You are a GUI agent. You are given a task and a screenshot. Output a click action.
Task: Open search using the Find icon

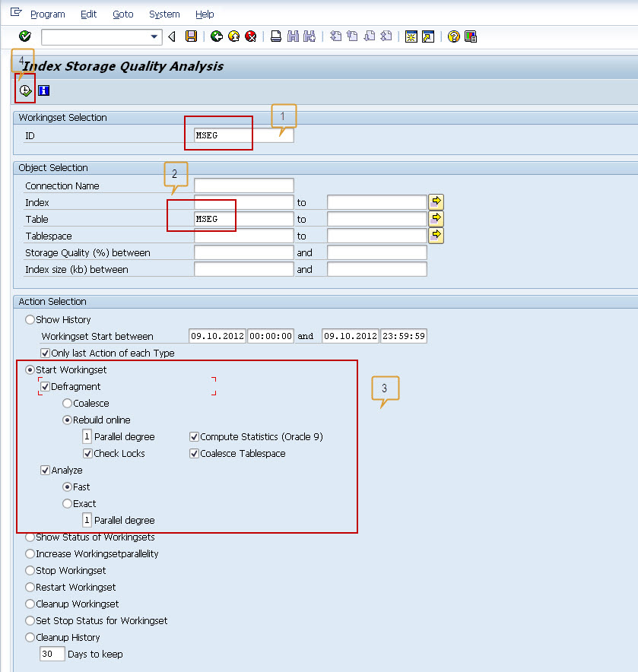[x=293, y=36]
